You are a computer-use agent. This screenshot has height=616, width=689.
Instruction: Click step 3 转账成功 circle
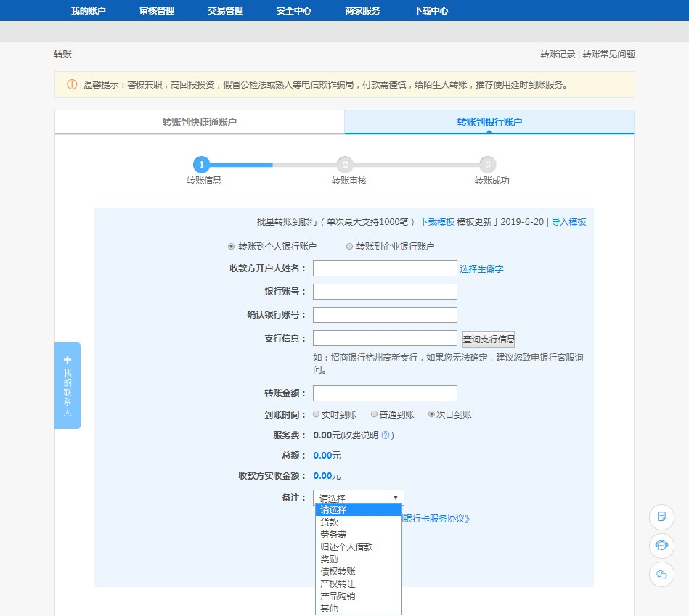pos(488,165)
